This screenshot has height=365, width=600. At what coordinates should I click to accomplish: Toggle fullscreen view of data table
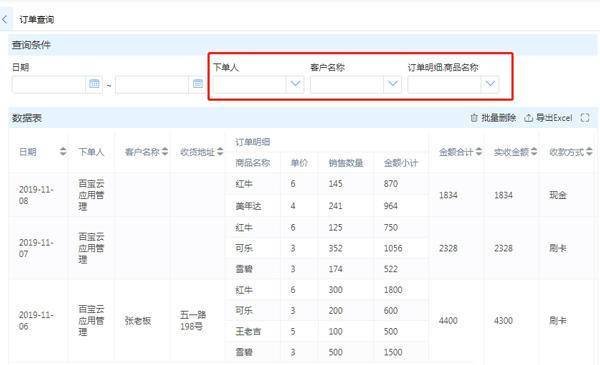pos(585,118)
